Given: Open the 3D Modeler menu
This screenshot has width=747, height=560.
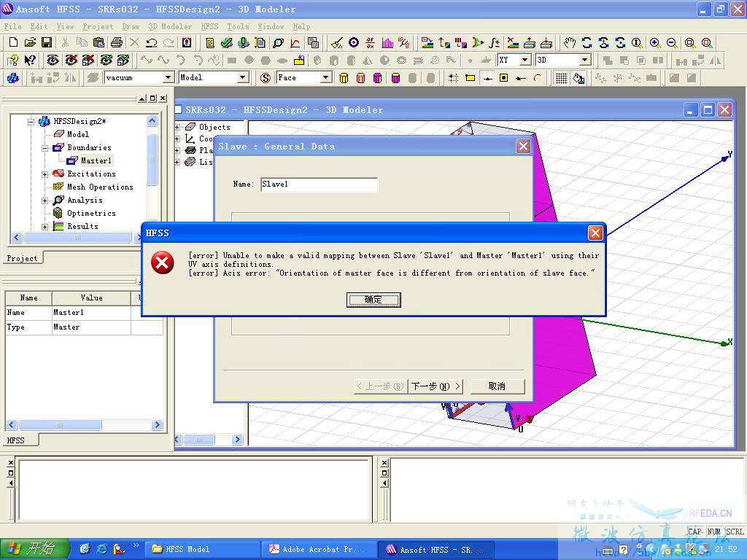Looking at the screenshot, I should coord(169,27).
